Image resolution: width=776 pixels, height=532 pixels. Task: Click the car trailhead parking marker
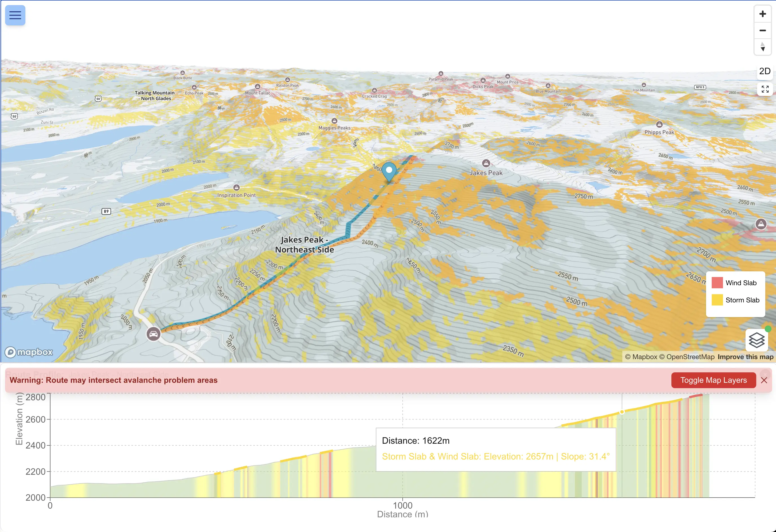(x=153, y=334)
